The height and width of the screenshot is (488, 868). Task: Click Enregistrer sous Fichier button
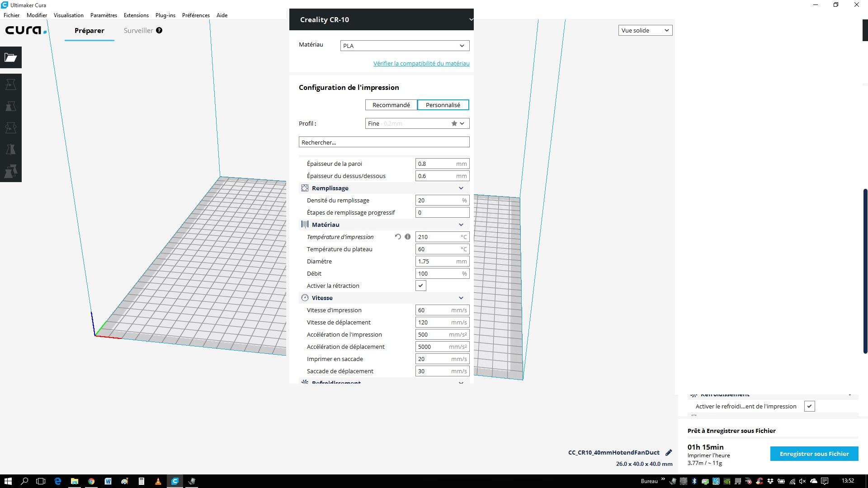point(814,454)
